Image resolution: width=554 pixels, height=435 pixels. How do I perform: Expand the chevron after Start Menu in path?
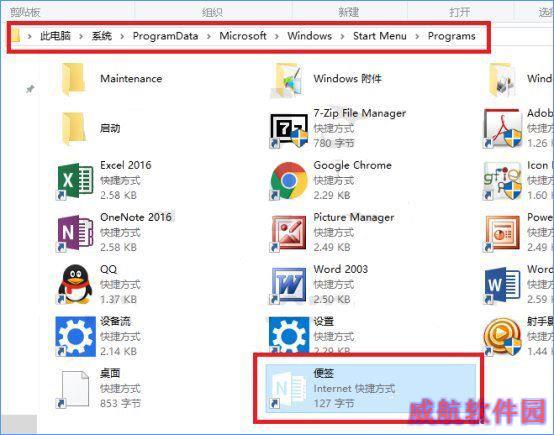tap(417, 36)
